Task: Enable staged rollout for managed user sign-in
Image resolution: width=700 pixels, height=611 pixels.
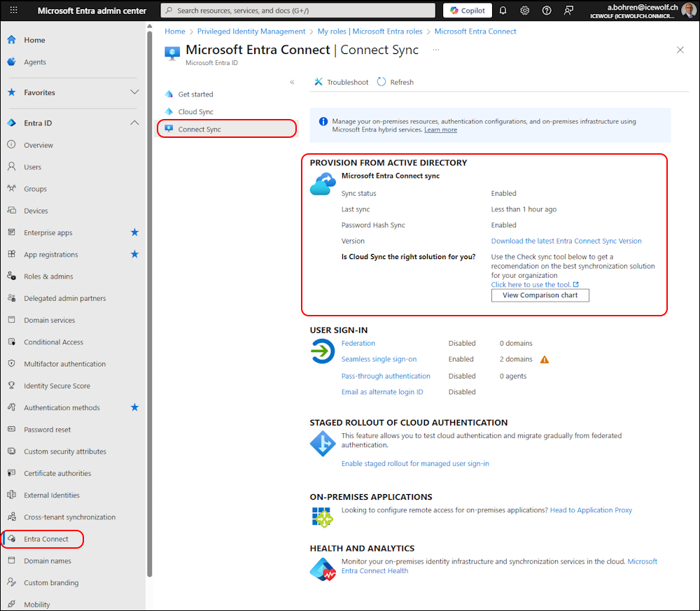Action: tap(415, 464)
